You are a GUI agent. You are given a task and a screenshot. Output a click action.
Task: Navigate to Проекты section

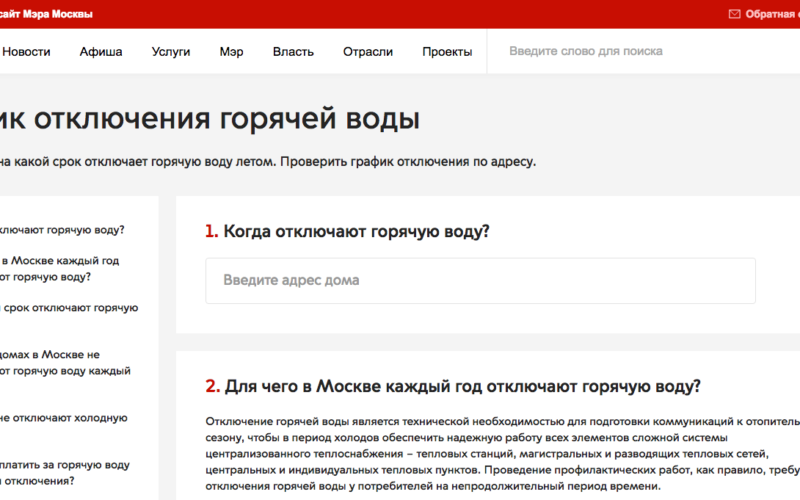pyautogui.click(x=447, y=51)
